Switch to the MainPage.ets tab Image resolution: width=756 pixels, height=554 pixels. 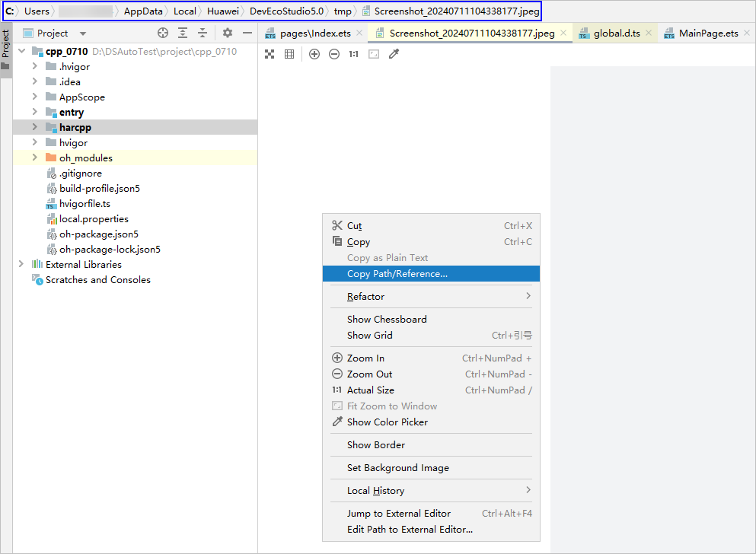708,33
